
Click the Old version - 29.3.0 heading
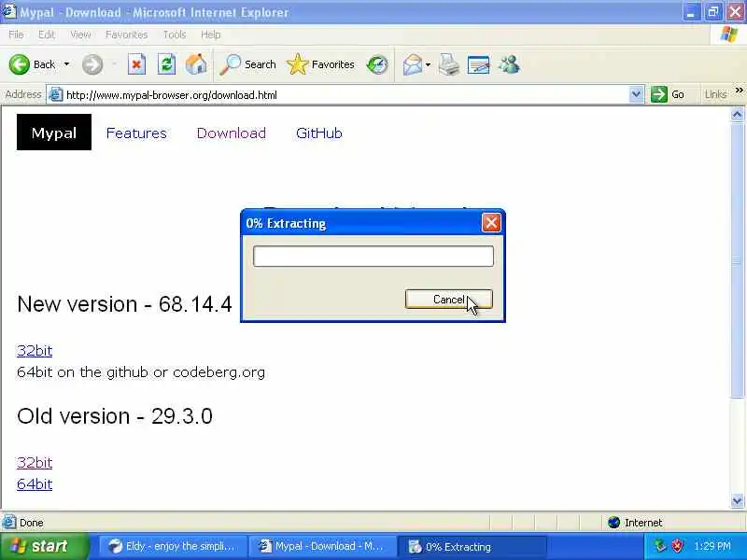[115, 416]
